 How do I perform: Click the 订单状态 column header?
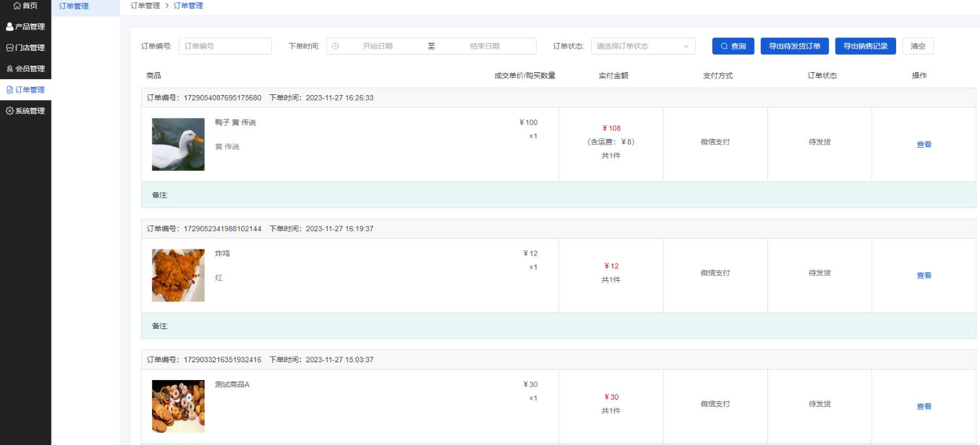822,76
